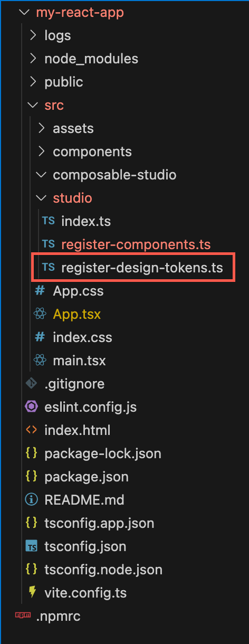Select the components folder

tap(92, 152)
